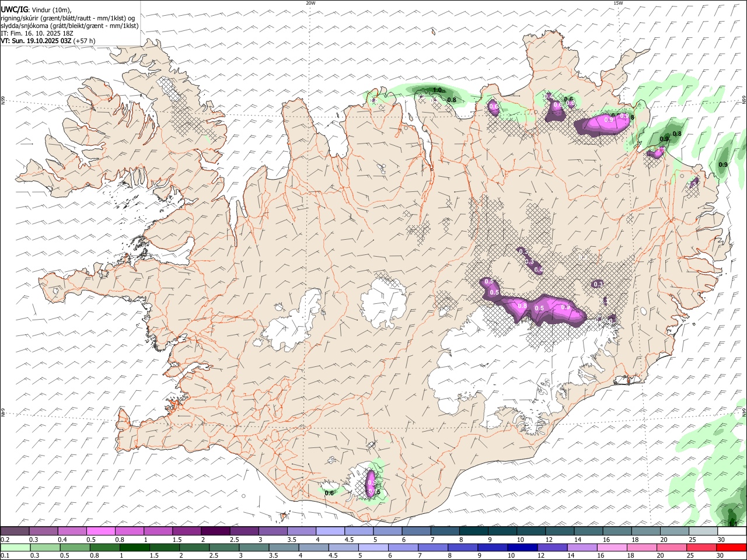Select the light pink rain swatch labeled 16

pyautogui.click(x=612, y=547)
